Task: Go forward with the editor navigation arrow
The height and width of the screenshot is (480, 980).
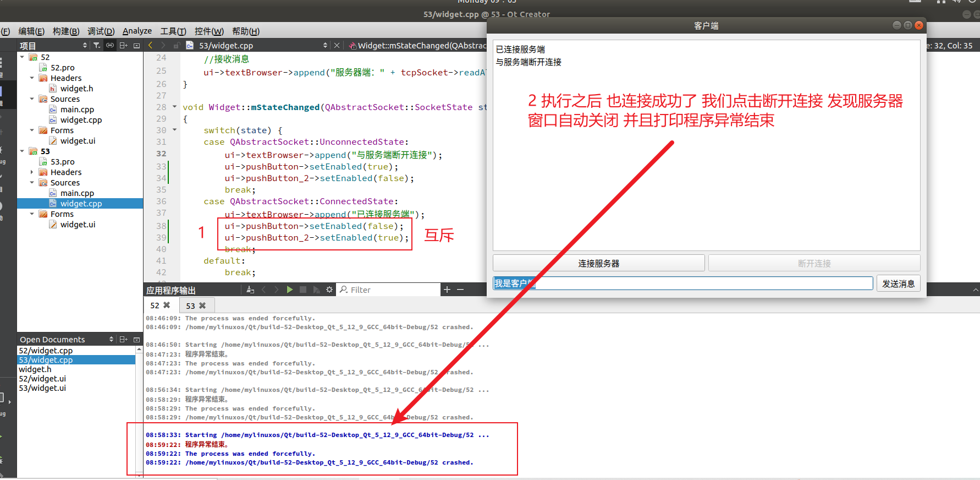Action: point(163,45)
